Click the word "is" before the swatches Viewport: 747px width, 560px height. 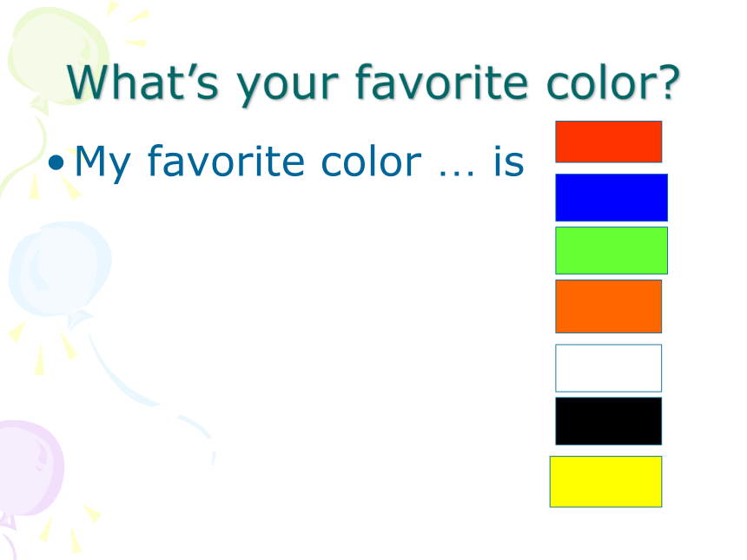click(509, 161)
